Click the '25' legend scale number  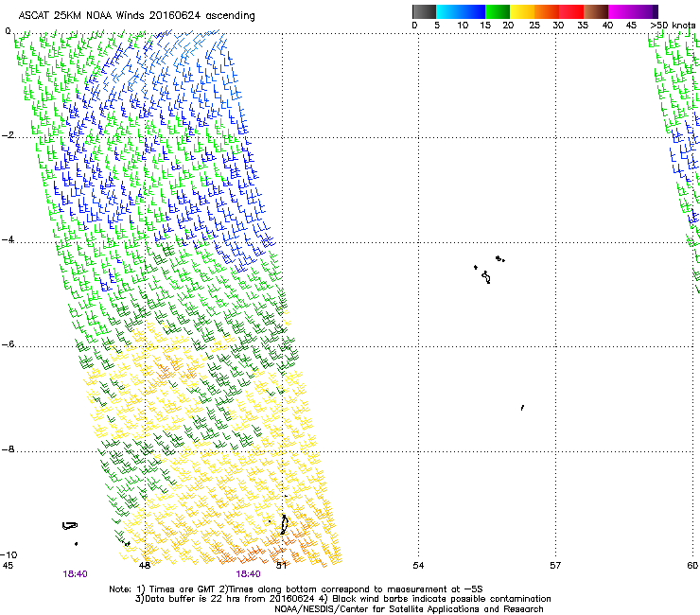[x=534, y=26]
